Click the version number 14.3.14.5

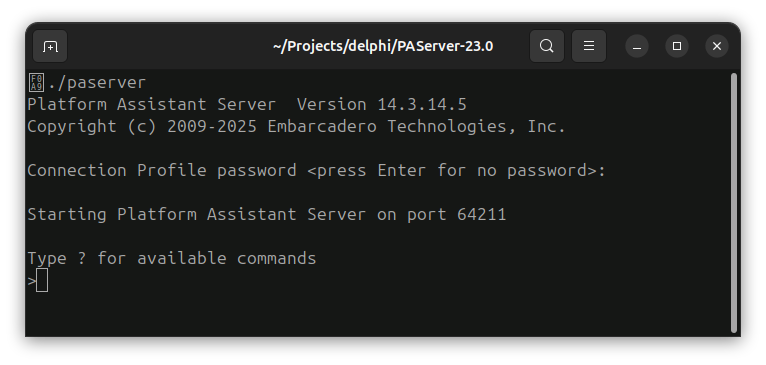coord(422,105)
